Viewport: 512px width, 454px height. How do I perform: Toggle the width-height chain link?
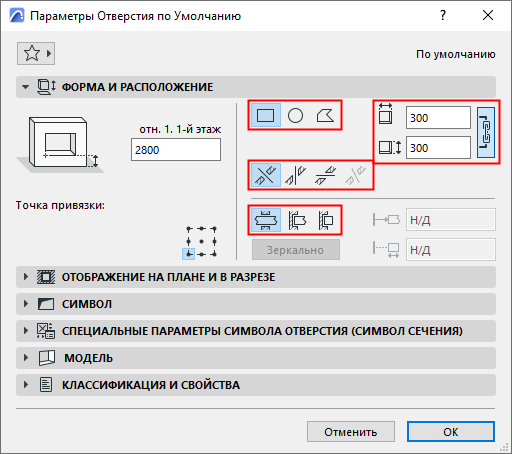click(x=486, y=132)
